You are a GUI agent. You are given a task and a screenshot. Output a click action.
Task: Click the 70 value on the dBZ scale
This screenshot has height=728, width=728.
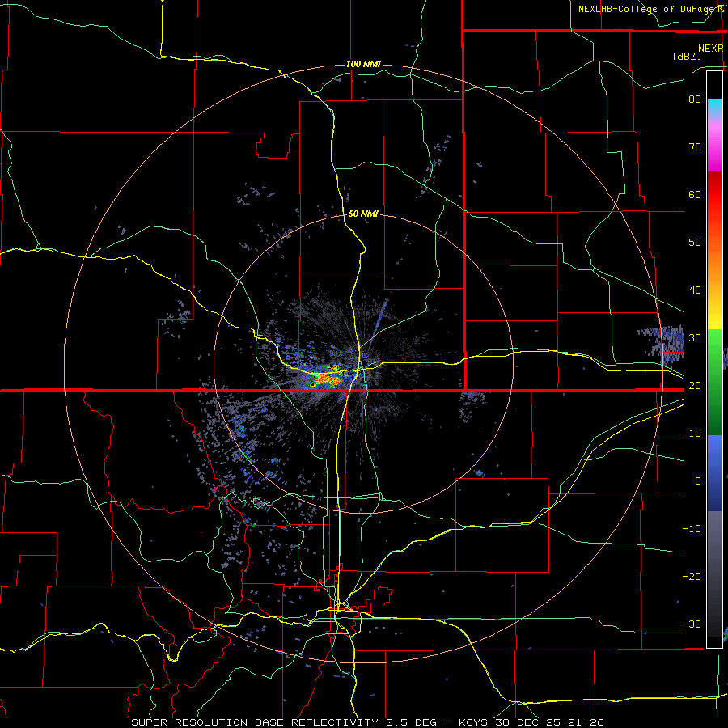[x=695, y=146]
